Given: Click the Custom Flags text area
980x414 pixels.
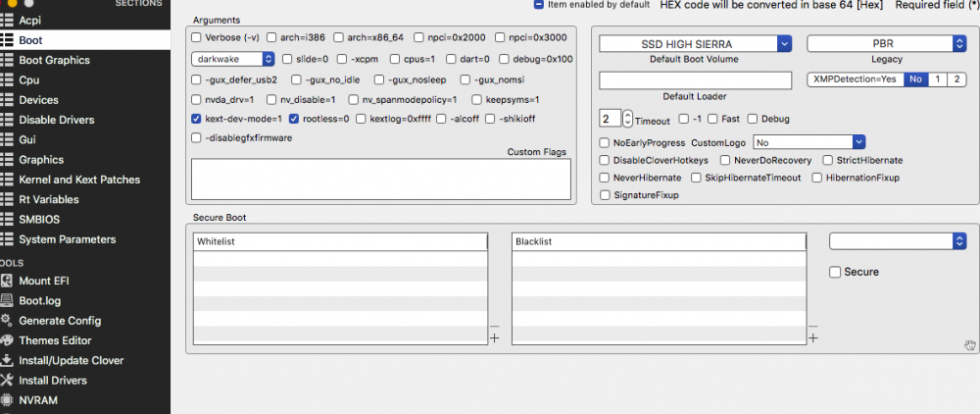Looking at the screenshot, I should (381, 179).
